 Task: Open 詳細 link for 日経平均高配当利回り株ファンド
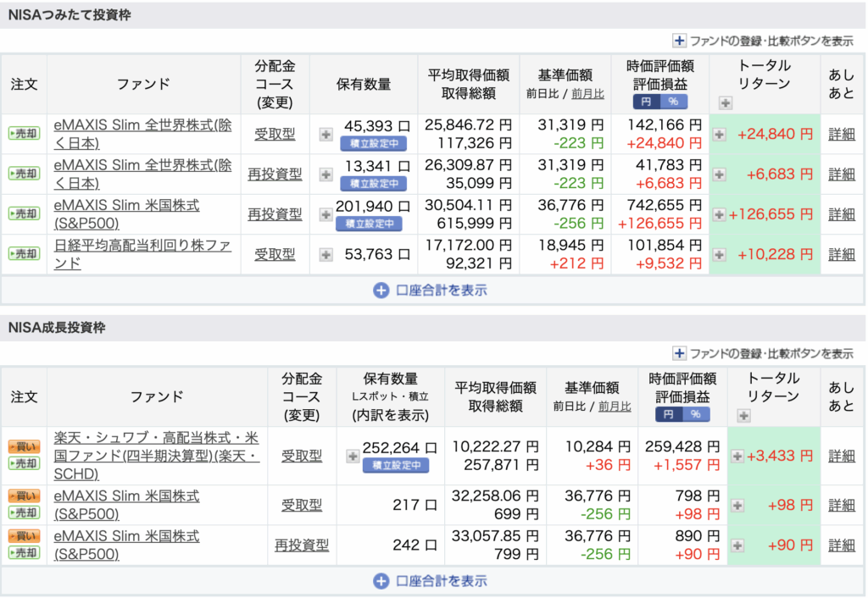(842, 254)
